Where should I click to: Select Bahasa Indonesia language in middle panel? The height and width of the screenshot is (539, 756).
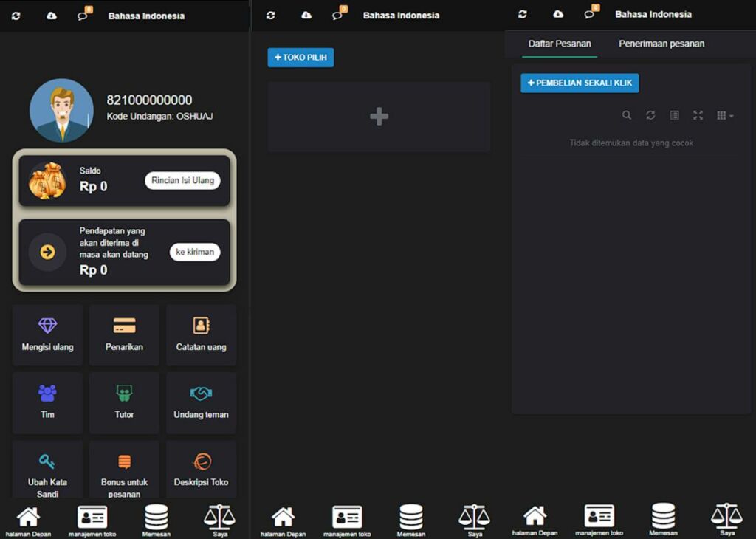[401, 16]
